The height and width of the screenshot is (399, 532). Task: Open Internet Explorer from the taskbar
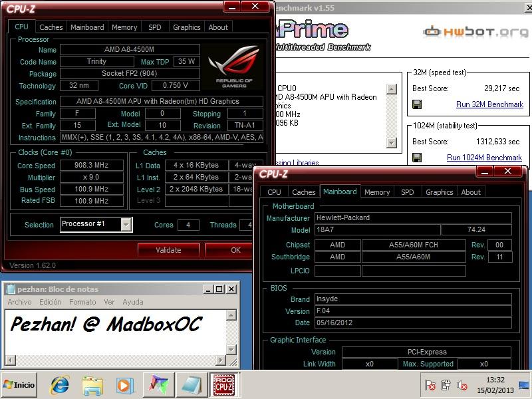[59, 385]
